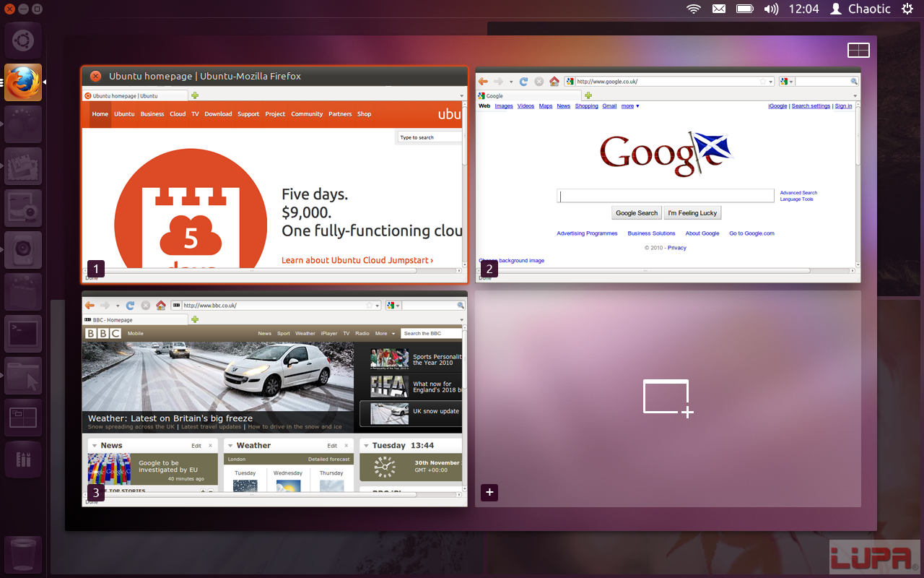
Task: Click the Home button in the BBC window
Action: pos(161,306)
